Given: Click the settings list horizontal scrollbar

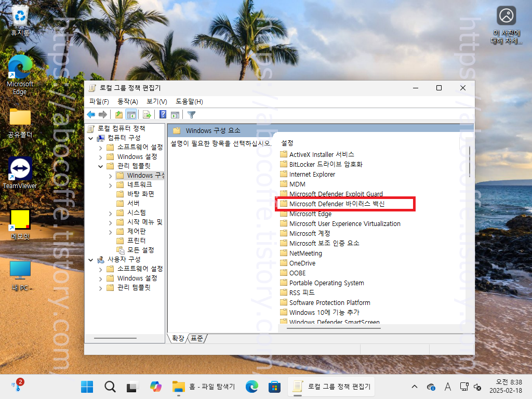Looking at the screenshot, I should tap(334, 328).
